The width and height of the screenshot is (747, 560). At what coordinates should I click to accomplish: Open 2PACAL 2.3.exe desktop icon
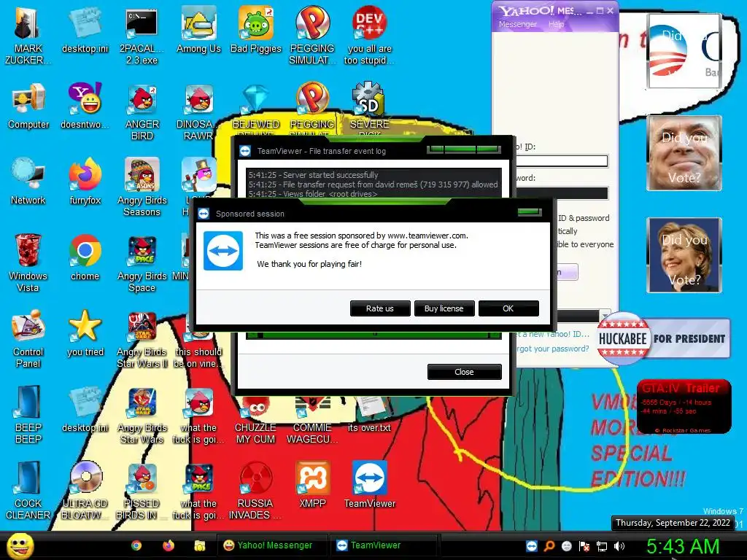coord(142,34)
